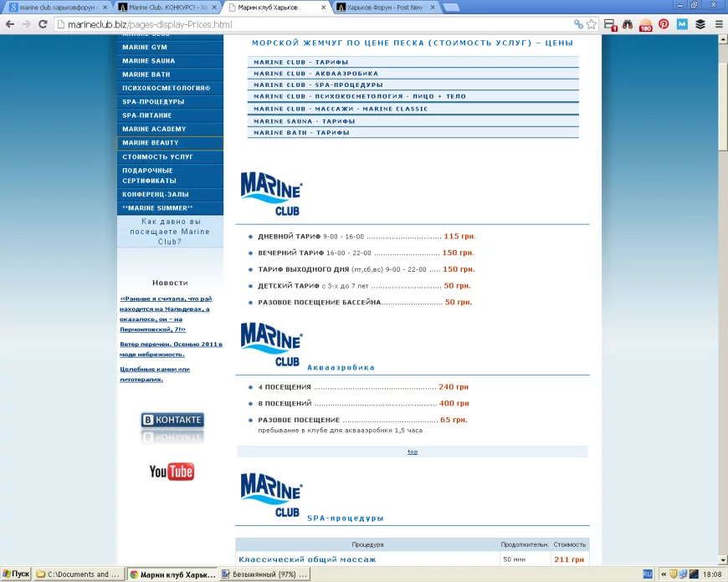Open 'Безымянный (97%)' taskbar item

coord(264,574)
